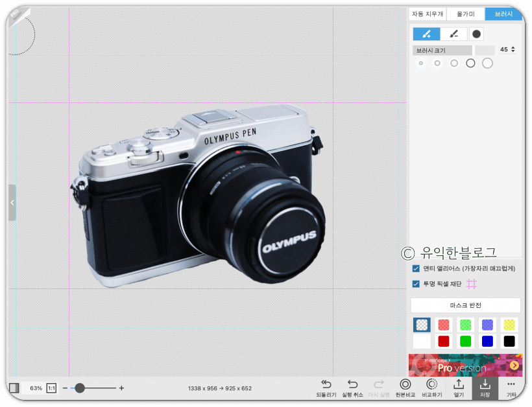Toggle the 투명 픽셀 재단 checkbox

tap(416, 284)
